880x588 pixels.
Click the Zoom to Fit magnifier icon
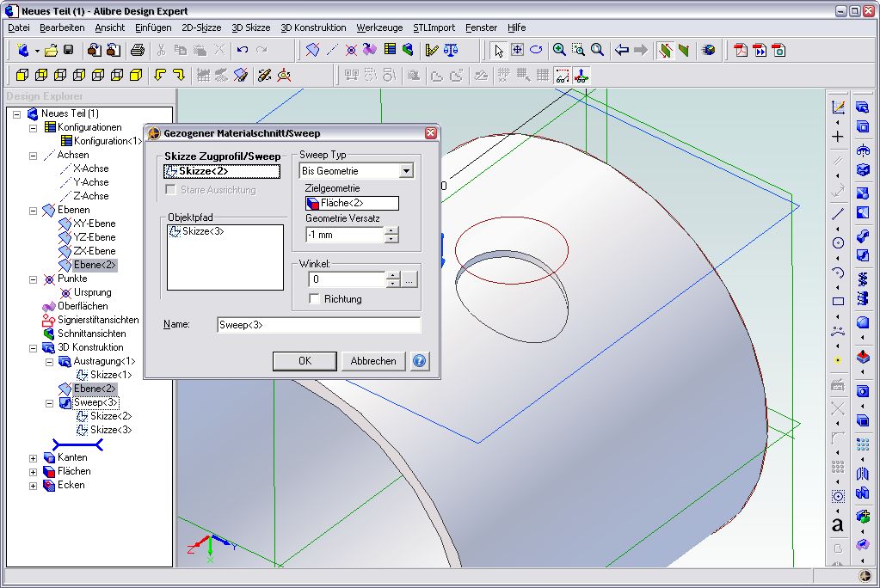[597, 50]
